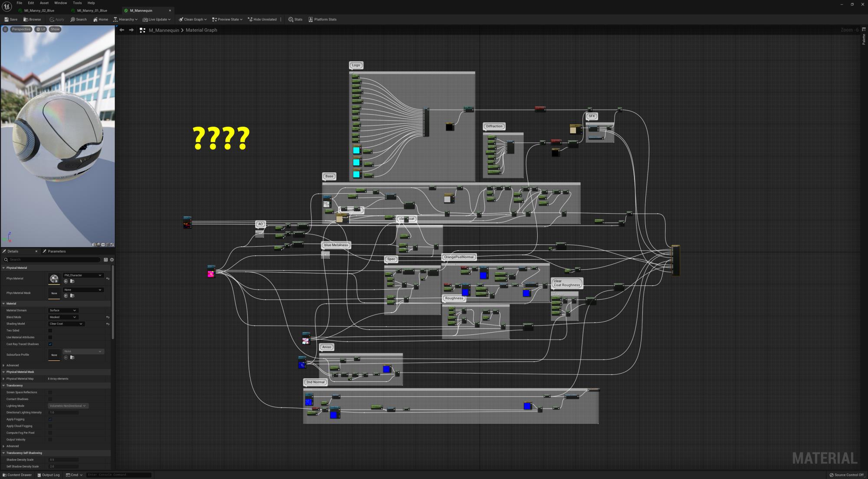Image resolution: width=868 pixels, height=479 pixels.
Task: Click the Lit view mode button
Action: 41,29
